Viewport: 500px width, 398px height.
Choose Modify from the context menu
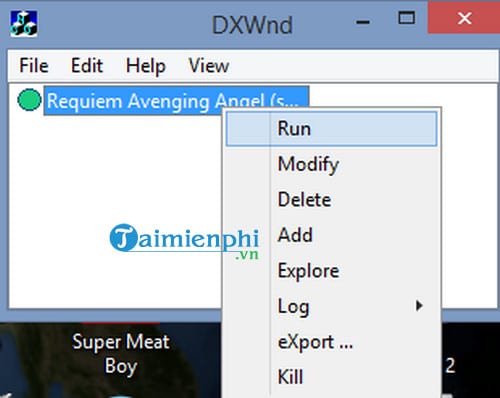[332, 164]
